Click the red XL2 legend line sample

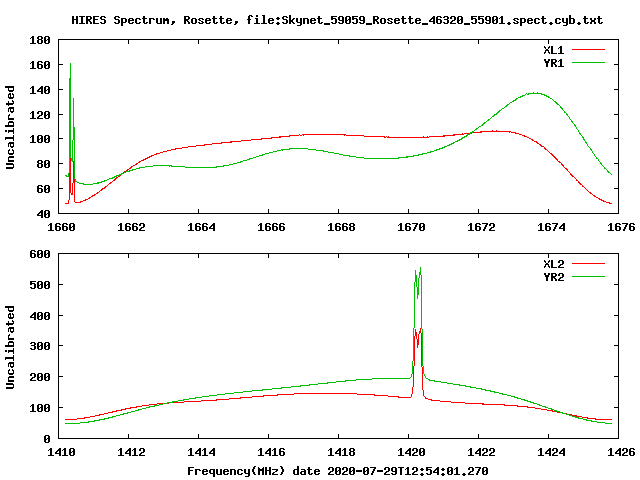click(588, 264)
